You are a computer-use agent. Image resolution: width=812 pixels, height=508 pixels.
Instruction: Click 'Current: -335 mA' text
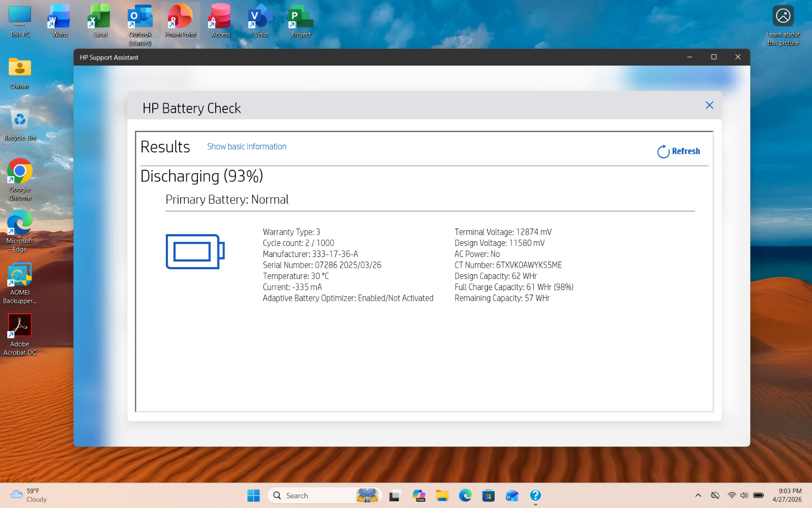(x=292, y=287)
